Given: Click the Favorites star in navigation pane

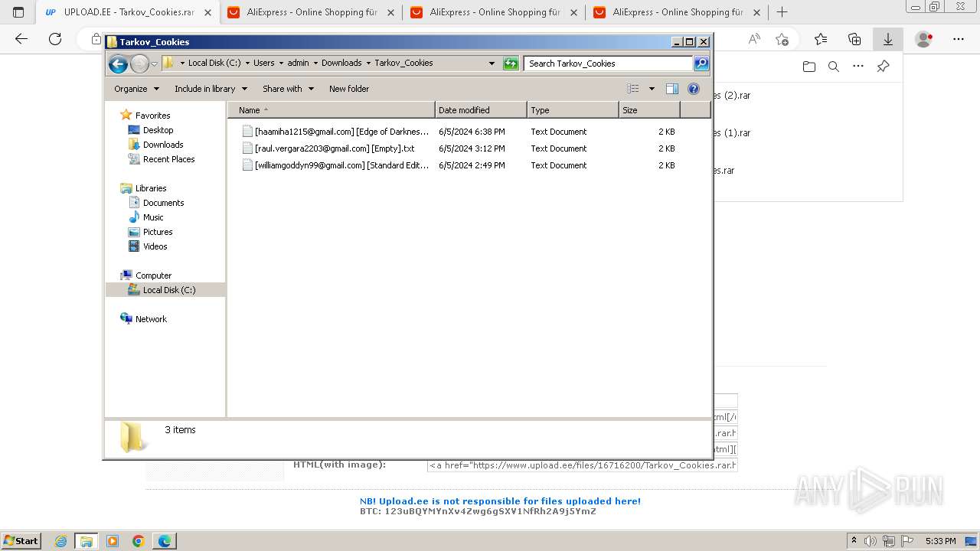Looking at the screenshot, I should [x=126, y=116].
